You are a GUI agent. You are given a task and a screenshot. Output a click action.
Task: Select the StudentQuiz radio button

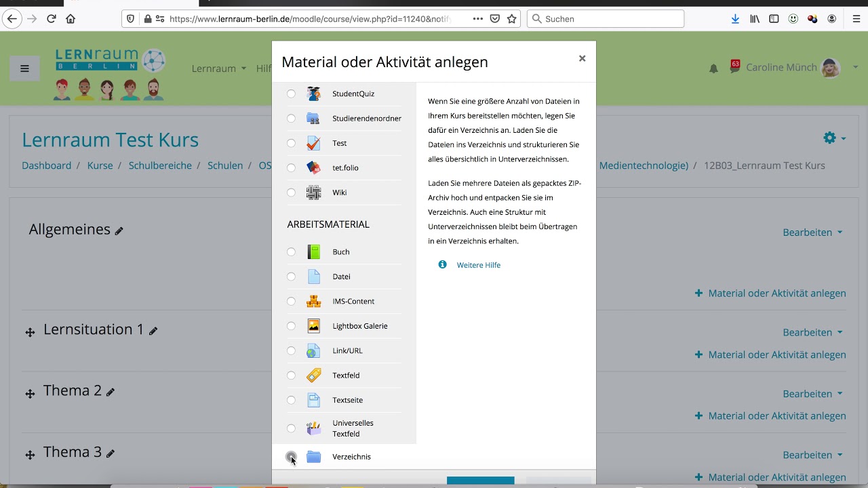(291, 94)
